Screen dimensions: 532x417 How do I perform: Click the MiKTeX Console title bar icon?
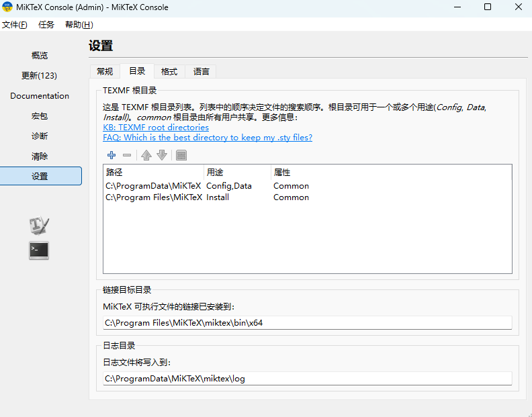point(8,7)
